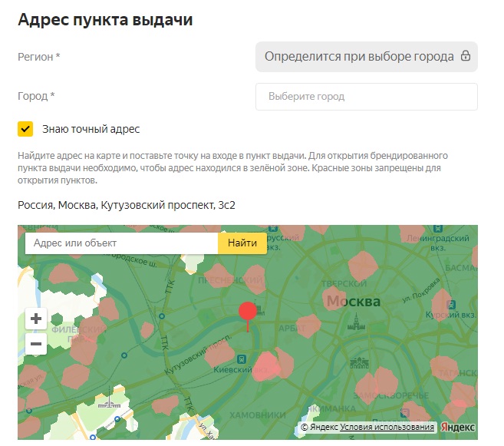Click the Kremlin landmark icon on map

click(x=356, y=322)
